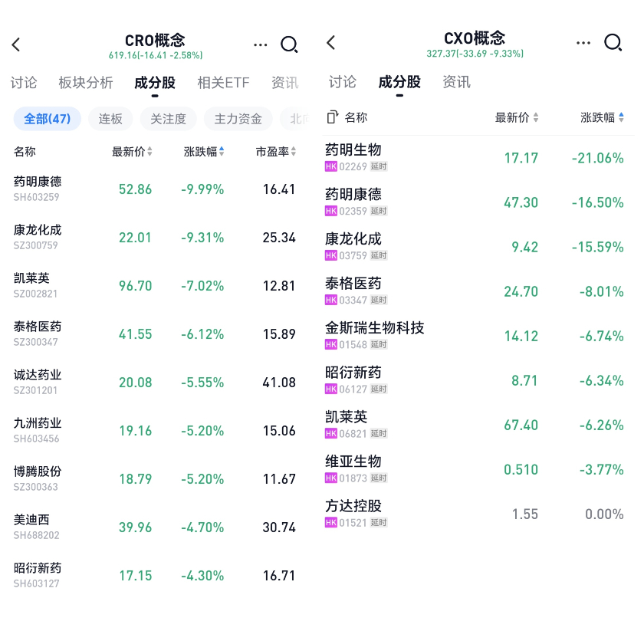Select 成分股 tab in CXO概念
The image size is (644, 644).
tap(399, 82)
